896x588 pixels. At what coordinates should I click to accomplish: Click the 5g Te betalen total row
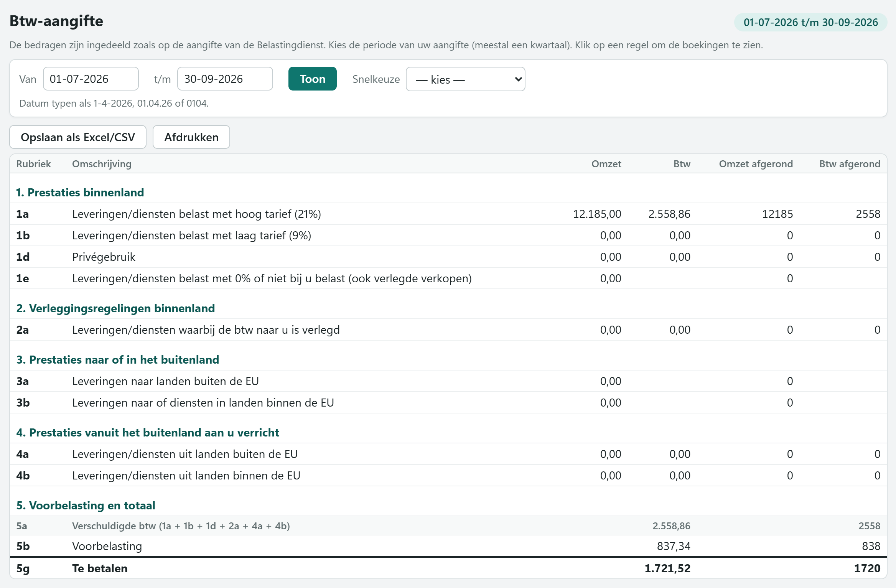(448, 568)
